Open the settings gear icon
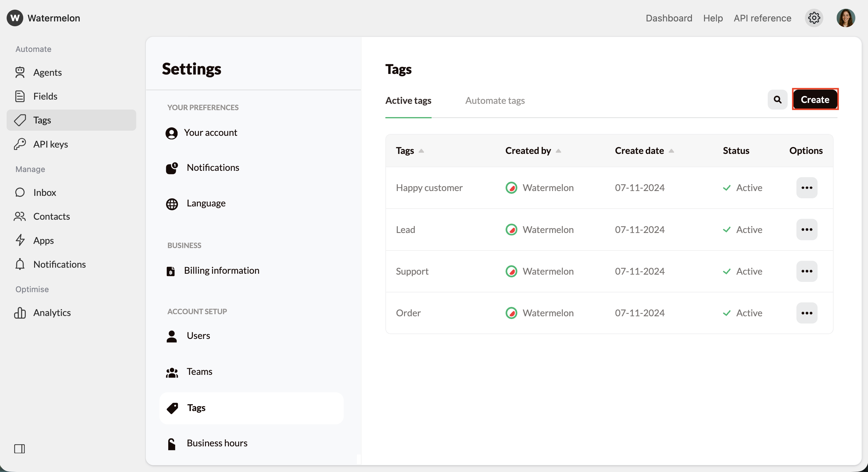This screenshot has height=472, width=868. [814, 18]
